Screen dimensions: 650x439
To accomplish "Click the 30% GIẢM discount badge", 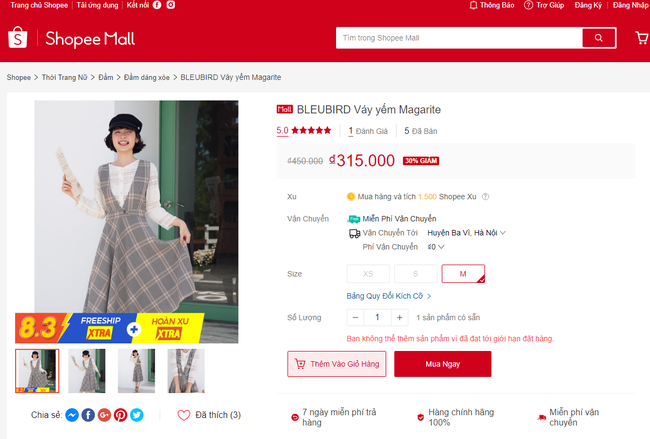I will 421,161.
